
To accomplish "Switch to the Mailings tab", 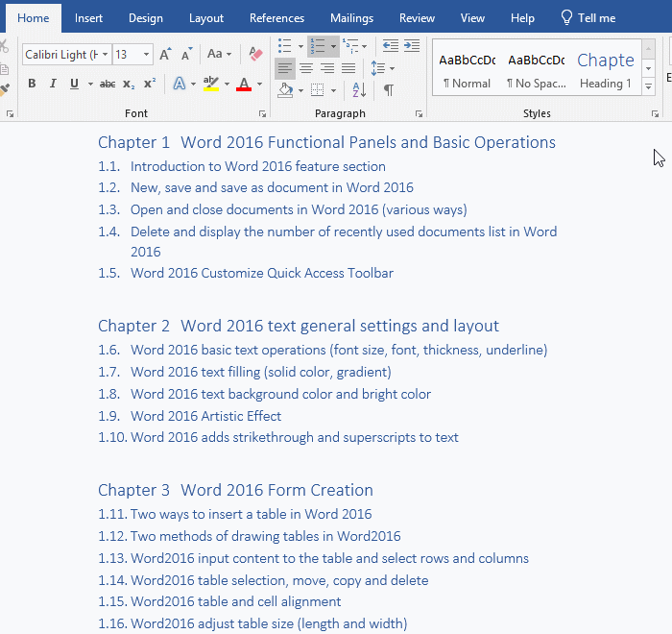I will coord(352,18).
